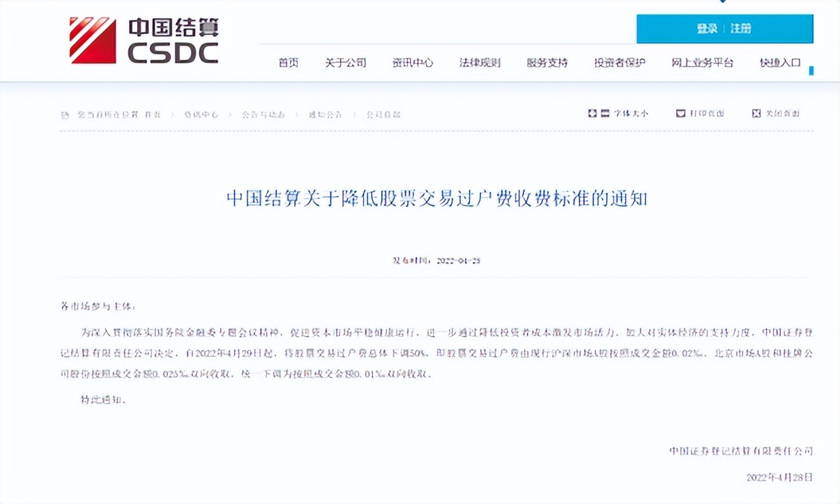The height and width of the screenshot is (504, 840).
Task: Expand the 快捷入口 menu
Action: click(778, 62)
